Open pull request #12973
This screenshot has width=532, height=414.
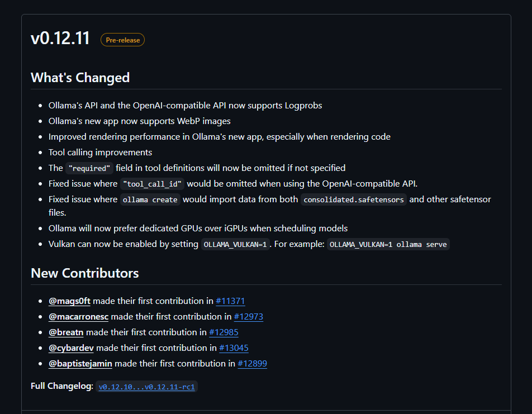249,317
